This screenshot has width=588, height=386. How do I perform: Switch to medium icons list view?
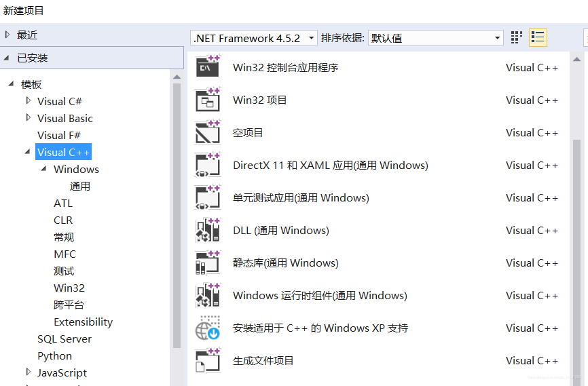pyautogui.click(x=538, y=37)
